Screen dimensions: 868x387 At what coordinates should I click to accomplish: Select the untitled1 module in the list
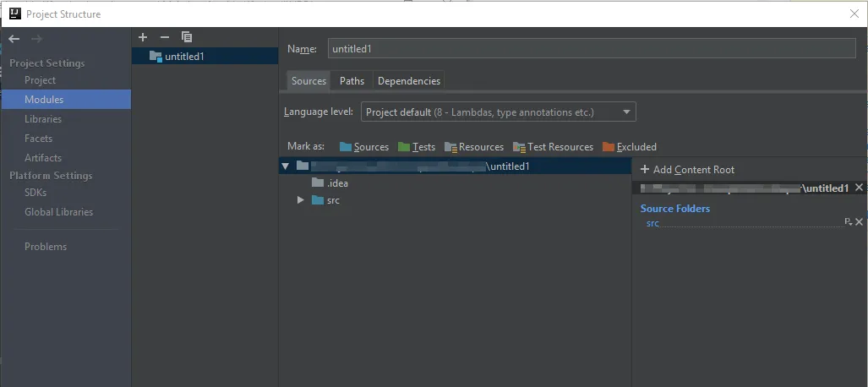pos(205,56)
